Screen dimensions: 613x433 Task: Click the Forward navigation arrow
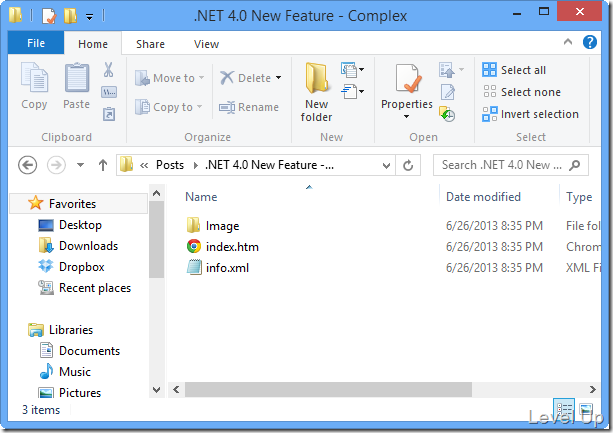(x=56, y=165)
